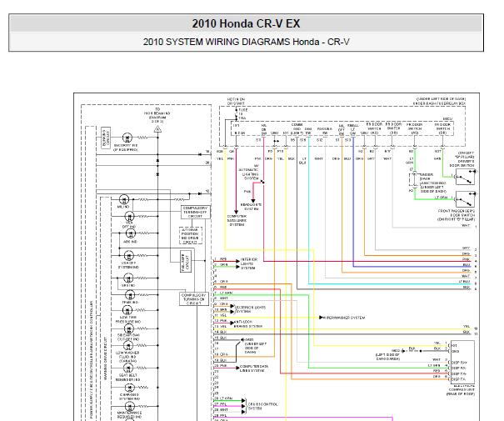Click connector pin row '27 PPL'
The width and height of the screenshot is (504, 421).
[x=221, y=404]
